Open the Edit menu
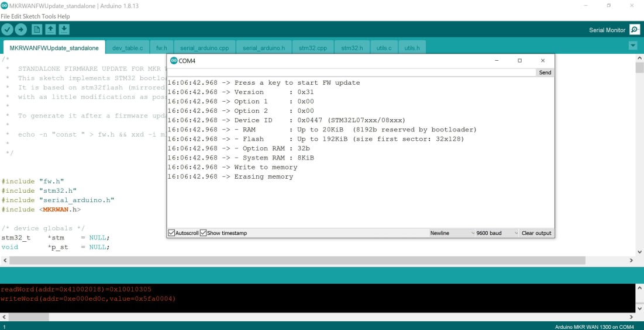Viewport: 644px width, 330px height. 16,16
